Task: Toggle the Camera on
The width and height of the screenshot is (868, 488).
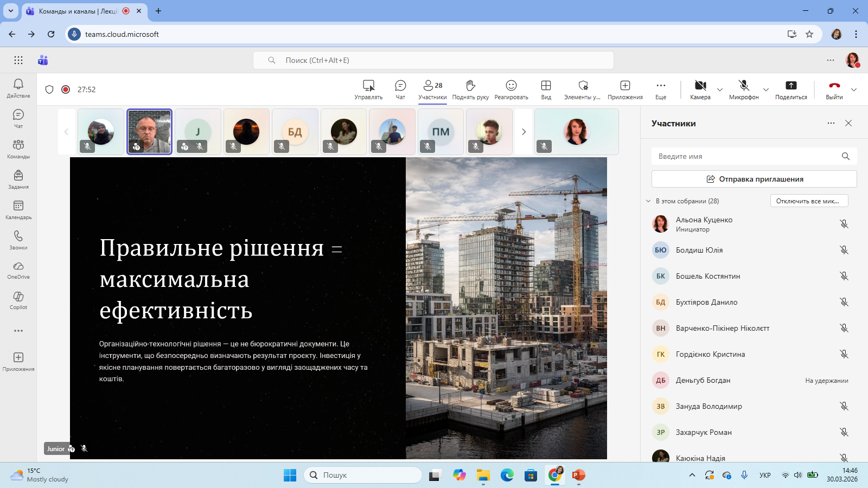Action: tap(700, 89)
